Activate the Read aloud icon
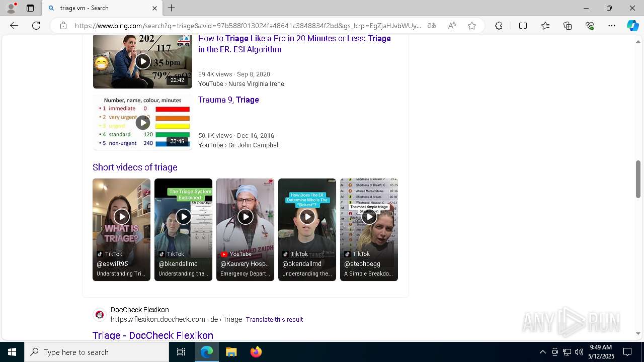 tap(452, 26)
